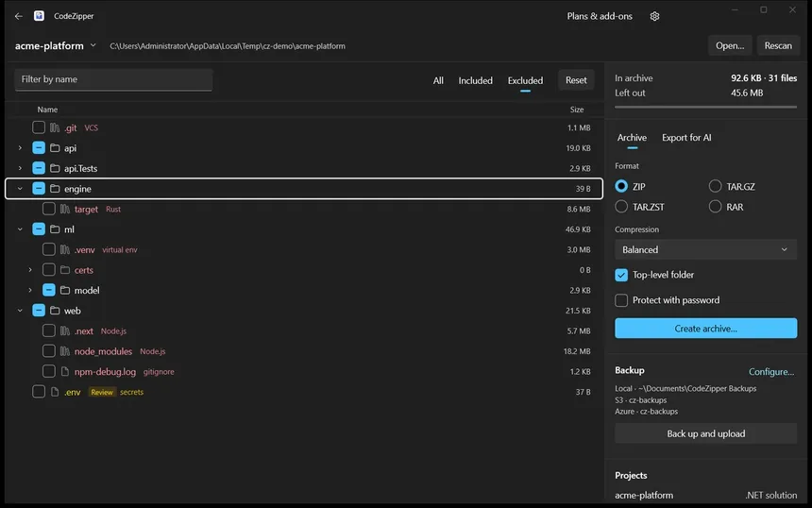Screen dimensions: 812x508
Task: Click the certs folder icon
Action: tap(65, 270)
